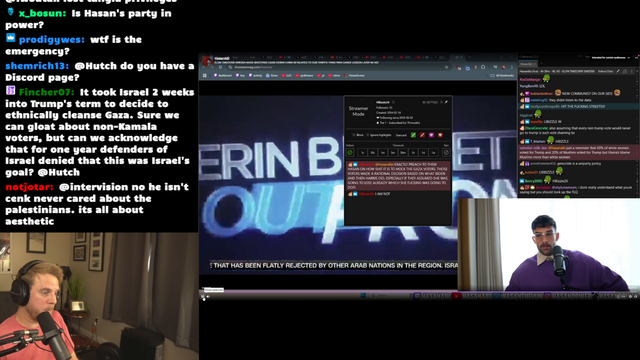
Task: Click username shemrich13 in left chat
Action: pyautogui.click(x=37, y=66)
